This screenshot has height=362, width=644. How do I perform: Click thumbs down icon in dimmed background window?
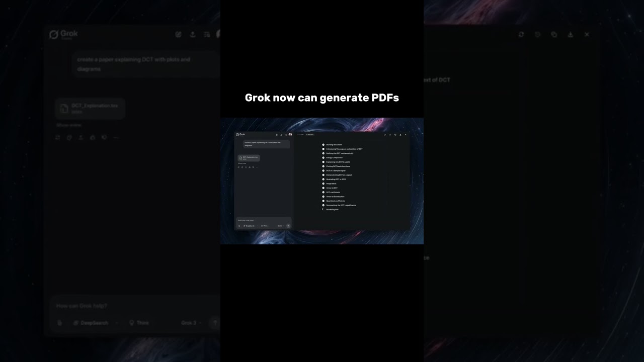point(104,137)
